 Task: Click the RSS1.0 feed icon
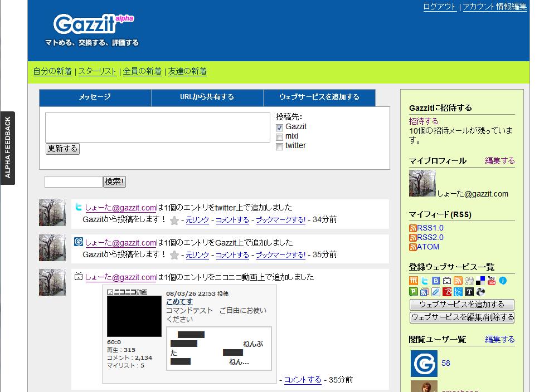(x=413, y=228)
